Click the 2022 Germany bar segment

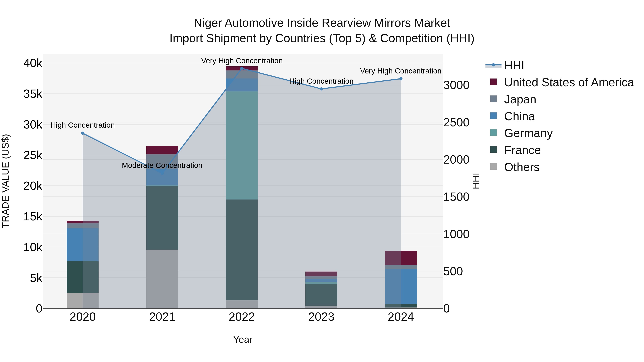click(x=242, y=145)
